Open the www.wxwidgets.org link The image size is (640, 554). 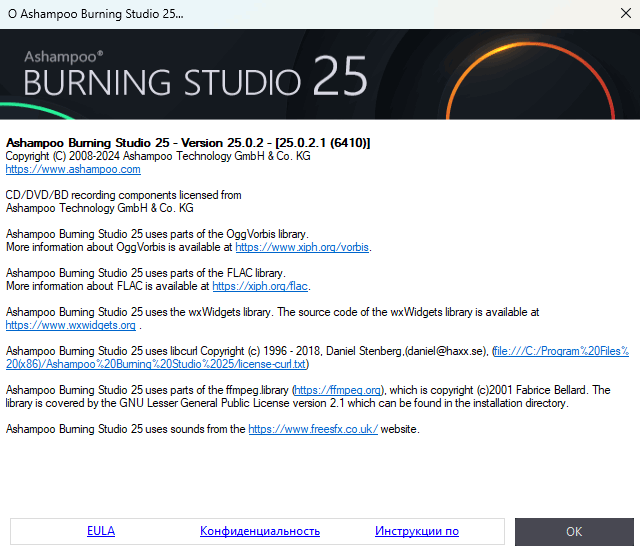(71, 325)
